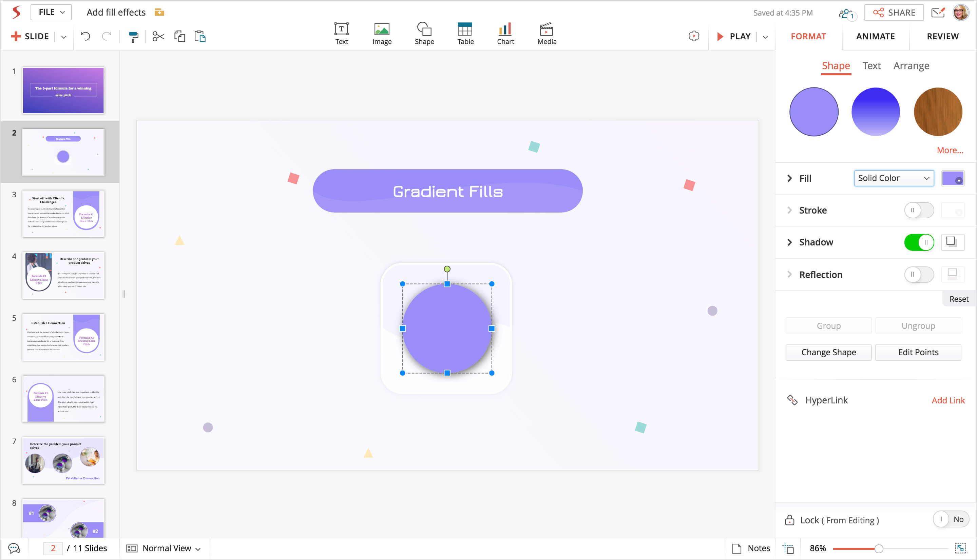Insert a Table from toolbar
This screenshot has height=560, width=977.
(465, 34)
